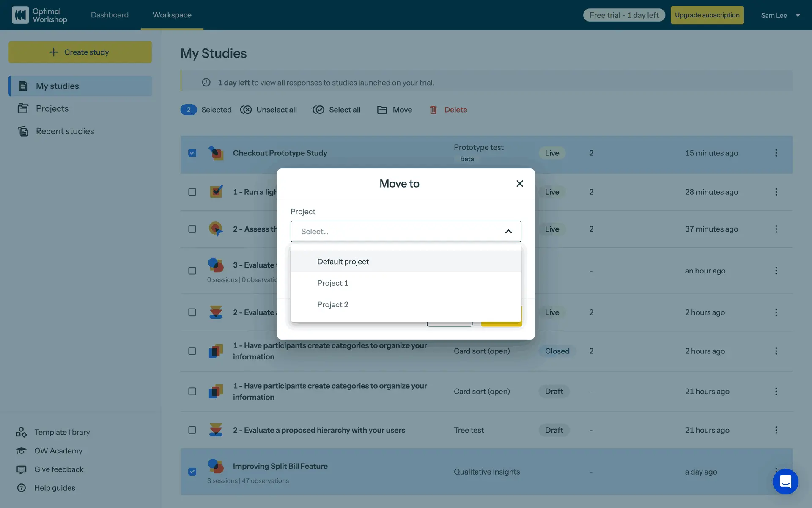
Task: Click the Help guides question mark icon
Action: [21, 488]
